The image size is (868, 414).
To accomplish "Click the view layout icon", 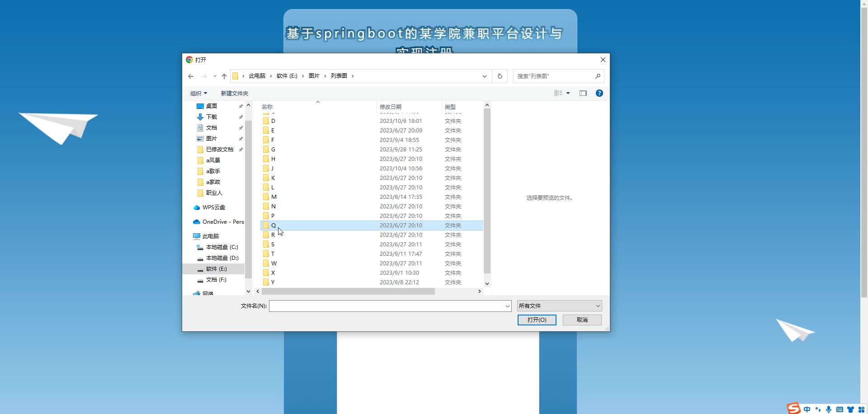I will click(558, 93).
